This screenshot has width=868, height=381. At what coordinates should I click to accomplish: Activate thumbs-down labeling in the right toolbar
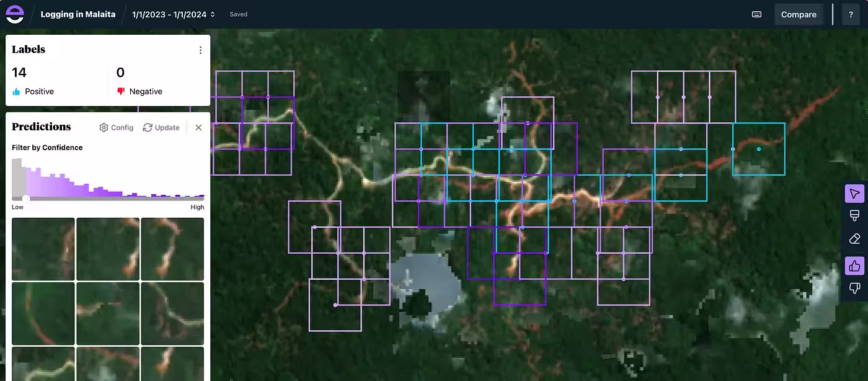854,288
